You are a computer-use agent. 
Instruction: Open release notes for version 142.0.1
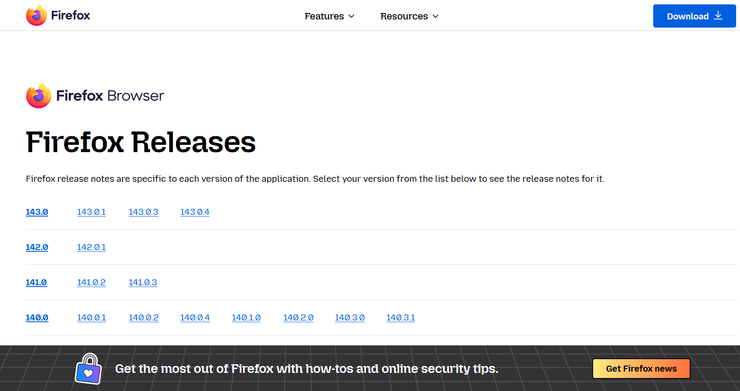click(x=92, y=247)
